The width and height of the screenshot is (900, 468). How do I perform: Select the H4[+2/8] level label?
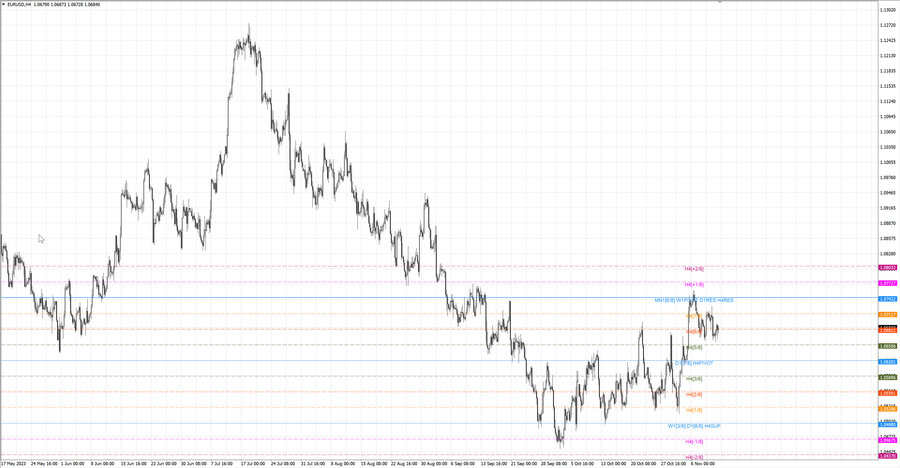tap(694, 269)
